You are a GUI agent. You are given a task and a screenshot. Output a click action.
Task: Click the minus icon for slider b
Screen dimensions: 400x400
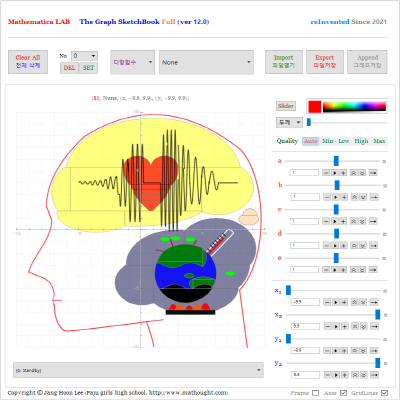(x=327, y=197)
